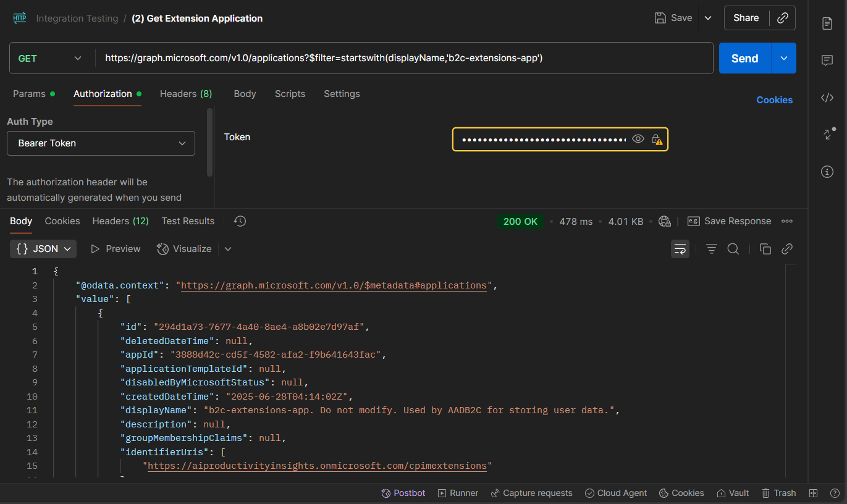Open the Code snippet icon in sidebar
Image resolution: width=847 pixels, height=504 pixels.
[x=827, y=98]
